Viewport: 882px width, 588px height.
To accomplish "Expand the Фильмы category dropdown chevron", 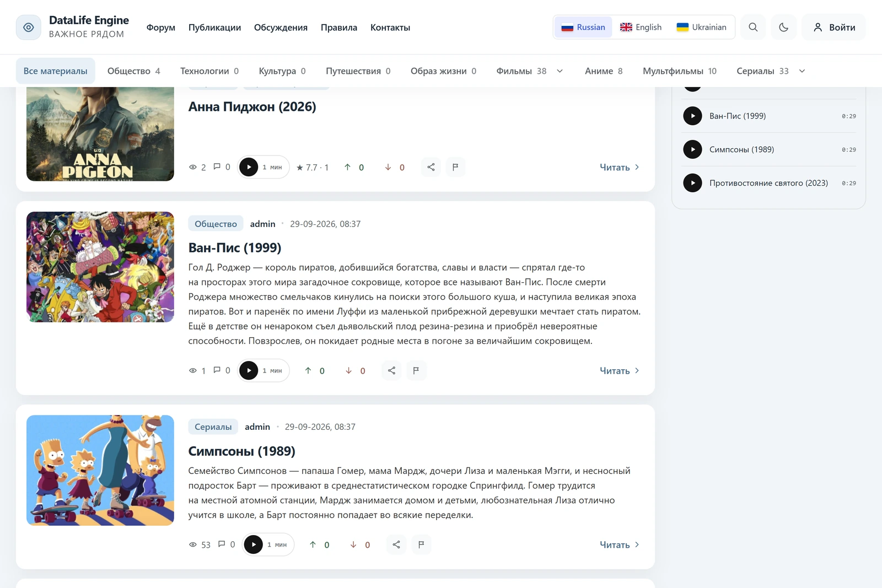I will (560, 71).
